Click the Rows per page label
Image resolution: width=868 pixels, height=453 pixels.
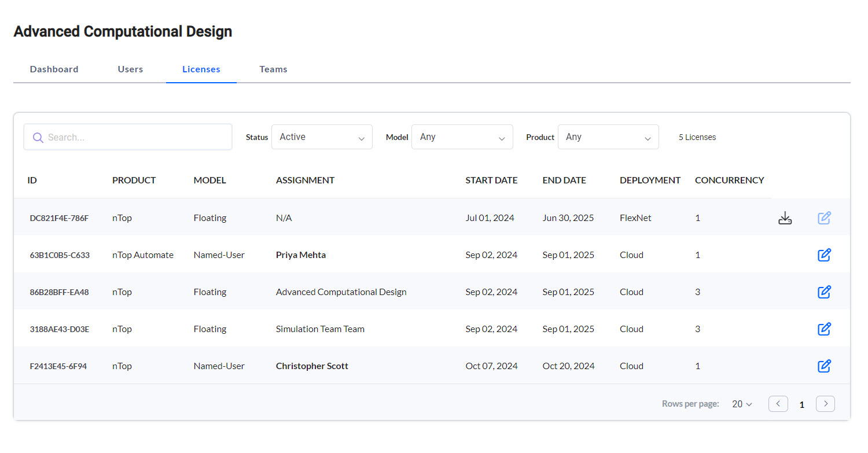tap(690, 404)
